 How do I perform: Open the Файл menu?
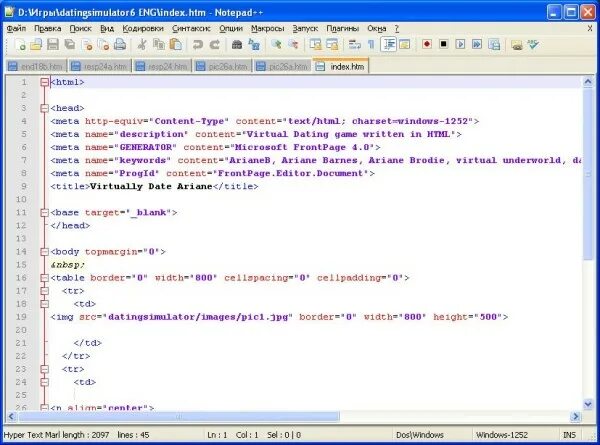coord(16,28)
